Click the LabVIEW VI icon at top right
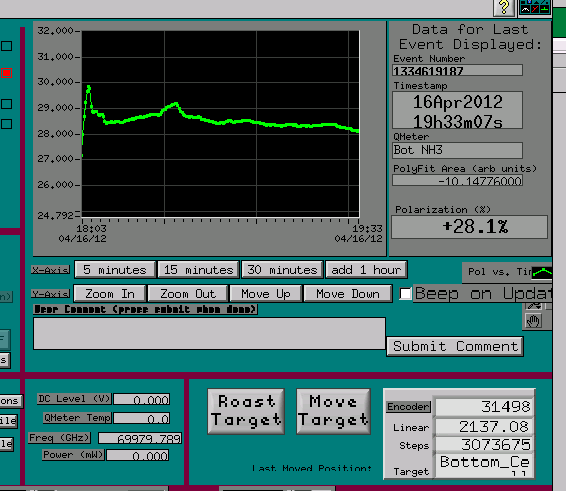566x491 pixels. (x=535, y=7)
